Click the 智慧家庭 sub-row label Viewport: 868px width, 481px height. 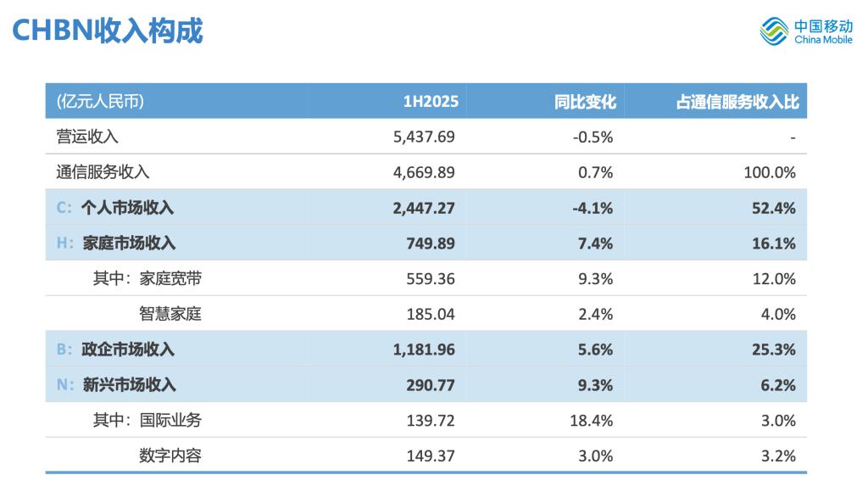[x=170, y=314]
